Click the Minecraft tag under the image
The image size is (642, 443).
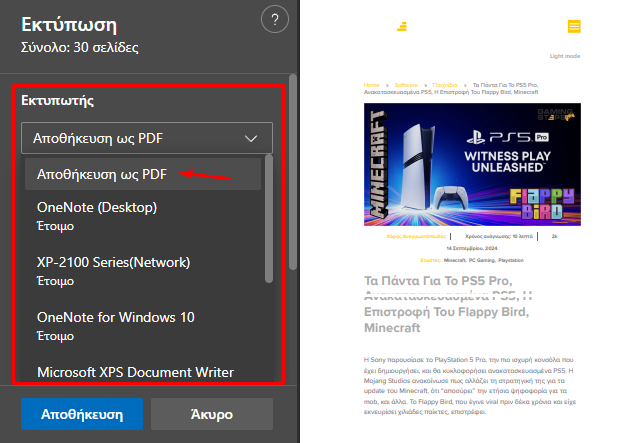[x=454, y=260]
